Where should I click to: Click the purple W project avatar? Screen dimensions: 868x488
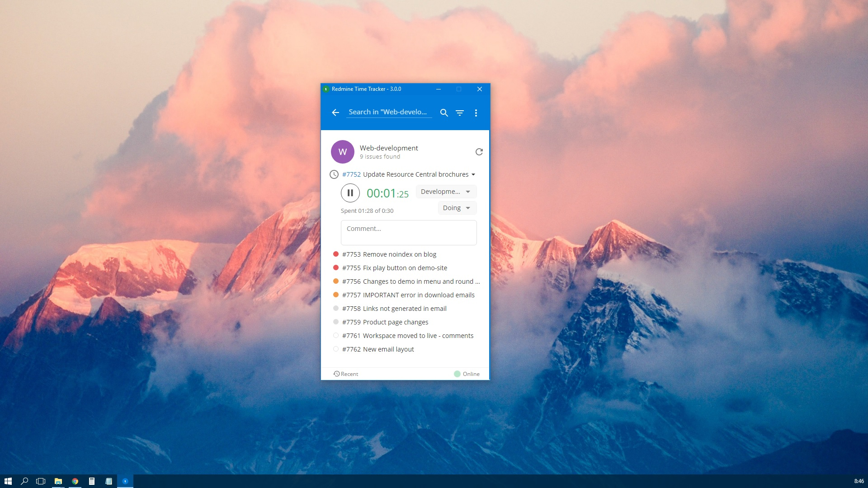click(343, 152)
